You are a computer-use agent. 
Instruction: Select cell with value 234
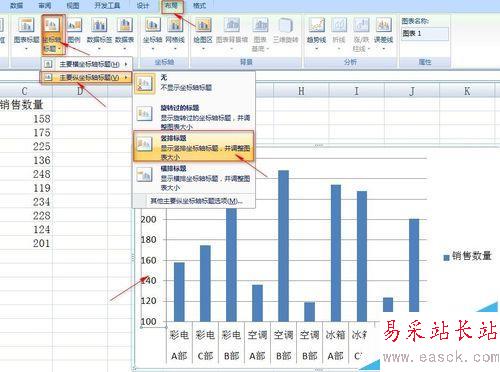[26, 202]
